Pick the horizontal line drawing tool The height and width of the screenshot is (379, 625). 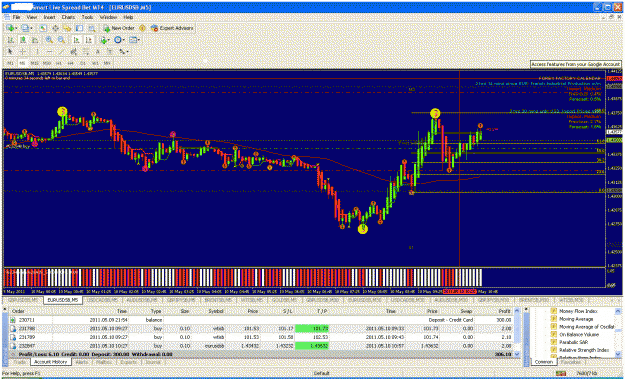[49, 51]
